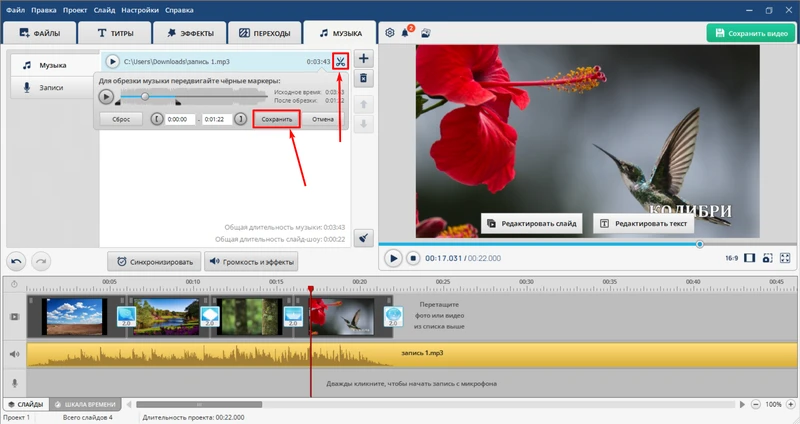This screenshot has width=800, height=424.
Task: Switch to the Шкала времени view
Action: tap(85, 404)
